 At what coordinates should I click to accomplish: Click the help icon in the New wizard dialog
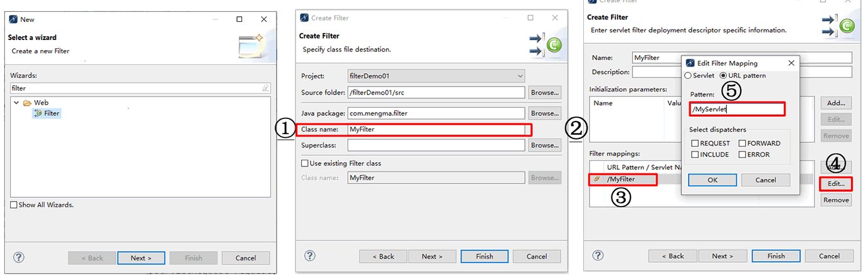(18, 257)
